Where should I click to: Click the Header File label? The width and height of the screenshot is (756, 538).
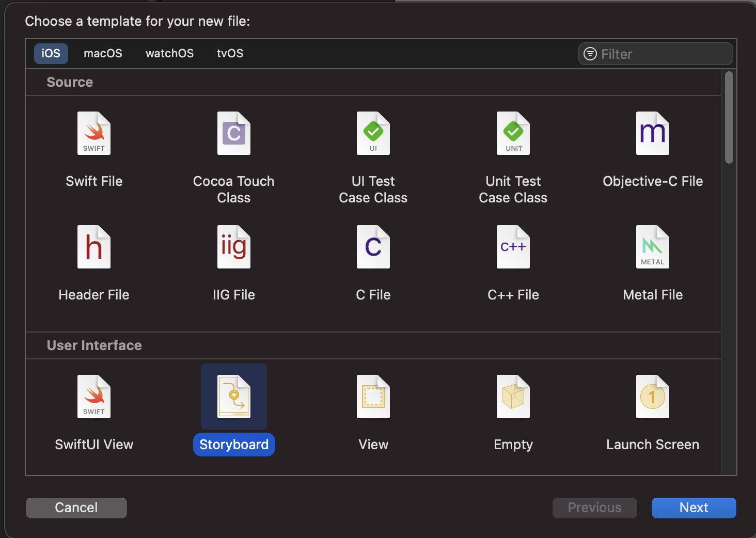pyautogui.click(x=94, y=295)
